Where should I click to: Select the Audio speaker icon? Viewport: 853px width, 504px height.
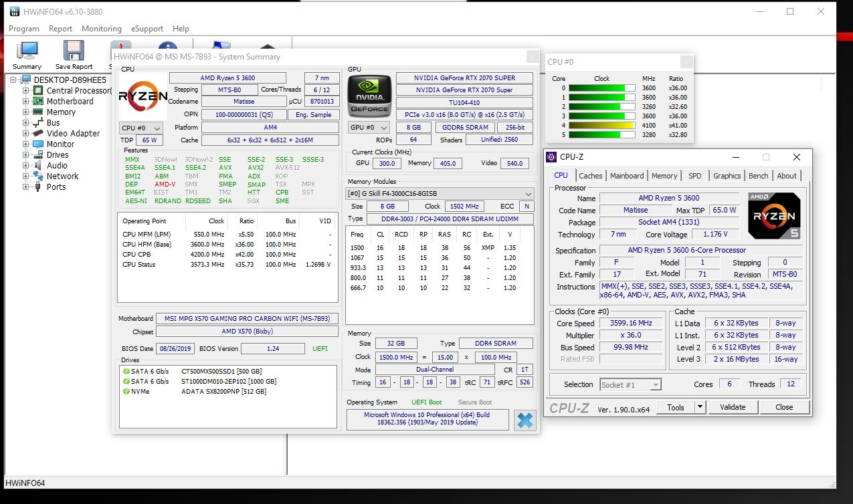click(39, 165)
